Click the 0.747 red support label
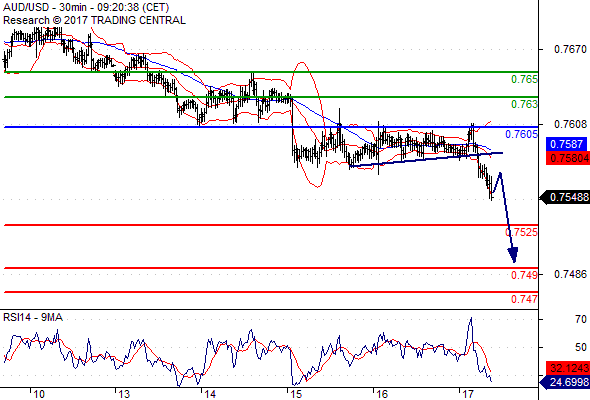 (524, 300)
